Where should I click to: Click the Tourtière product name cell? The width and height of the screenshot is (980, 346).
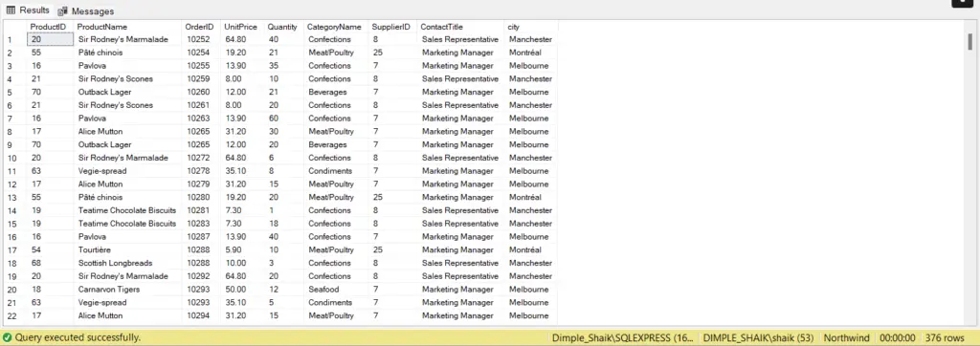coord(128,249)
